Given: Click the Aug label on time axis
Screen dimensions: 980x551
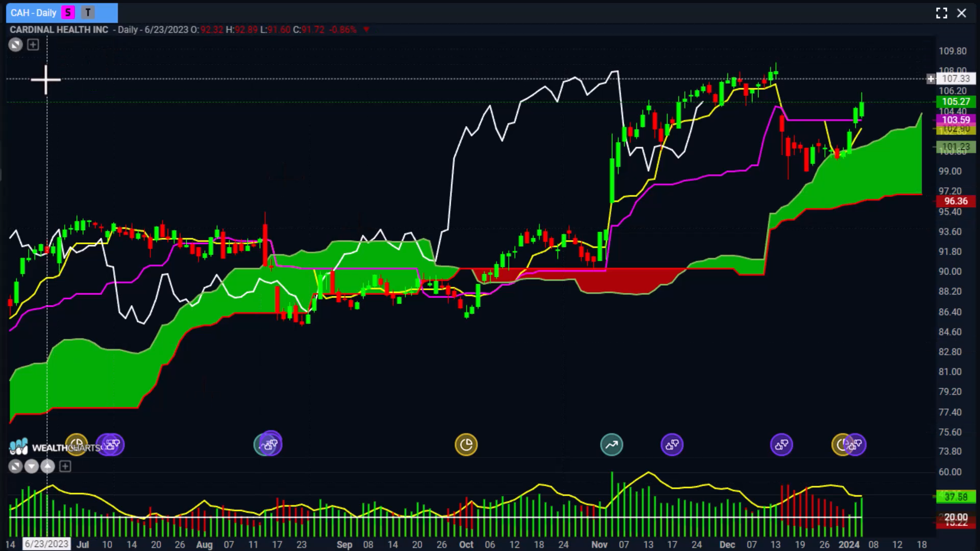Looking at the screenshot, I should 204,544.
